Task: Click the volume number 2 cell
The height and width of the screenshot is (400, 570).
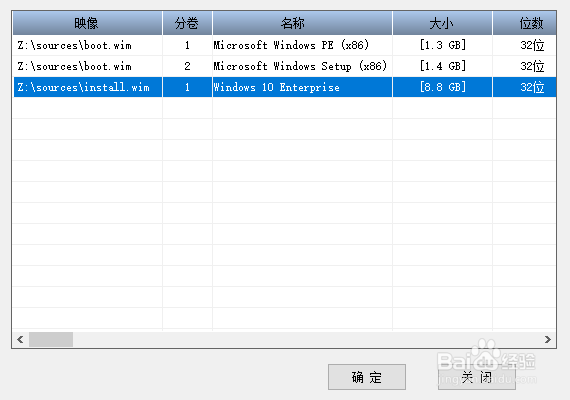Action: point(187,66)
